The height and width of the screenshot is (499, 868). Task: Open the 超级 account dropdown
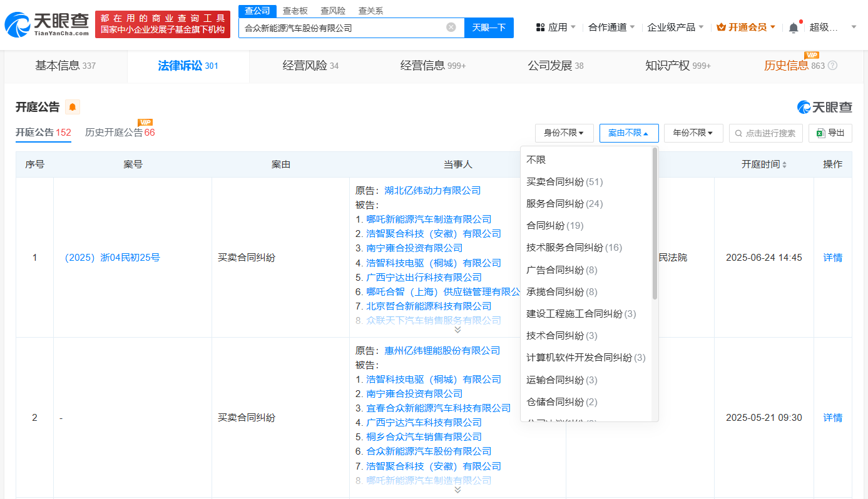click(x=833, y=28)
